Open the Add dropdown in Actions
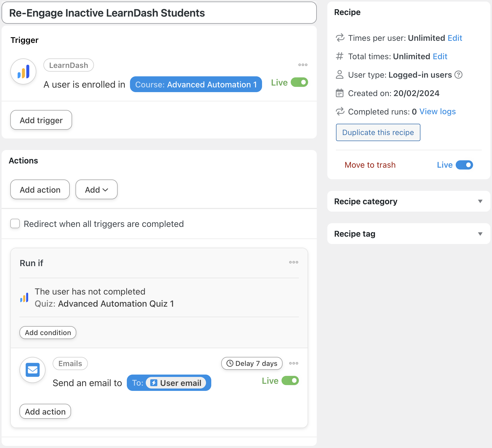Viewport: 492px width, 448px height. [96, 190]
